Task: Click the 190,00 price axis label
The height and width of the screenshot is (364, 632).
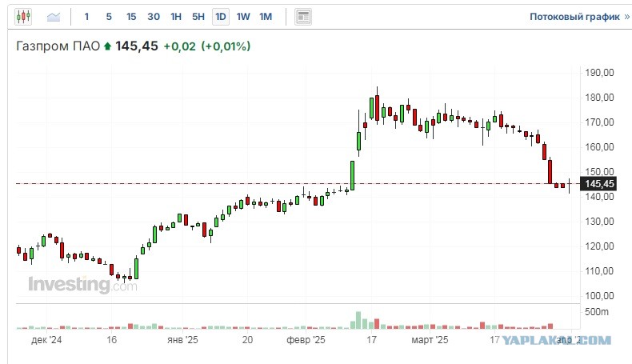Action: pyautogui.click(x=599, y=73)
